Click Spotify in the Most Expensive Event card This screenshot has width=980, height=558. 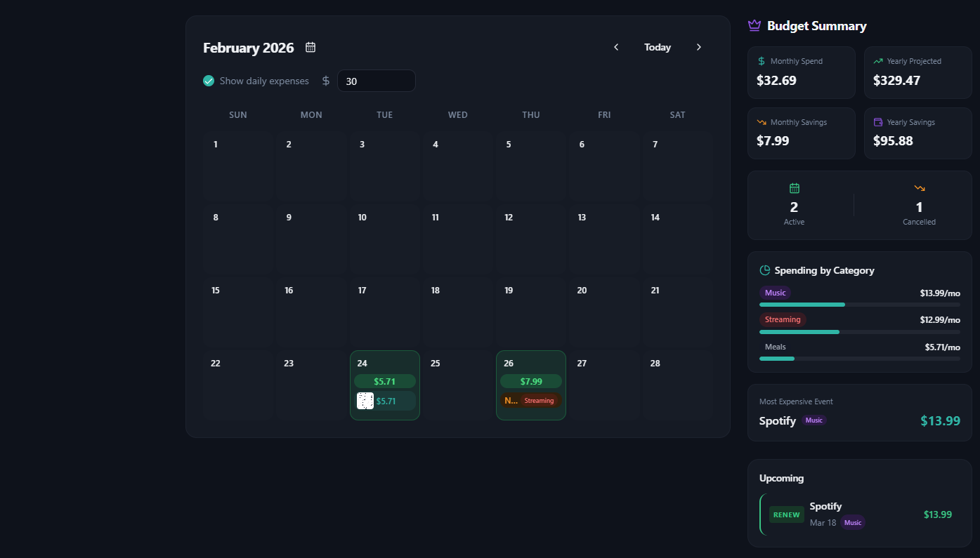click(778, 420)
